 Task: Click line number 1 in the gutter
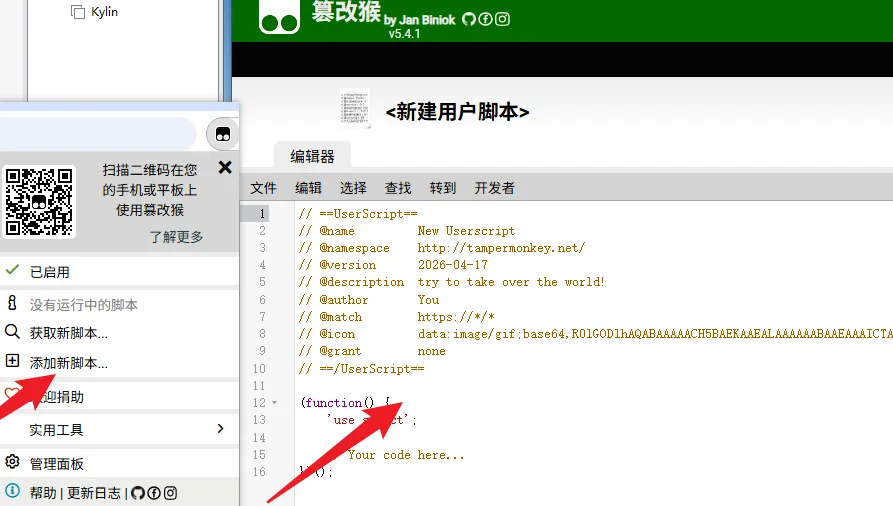pyautogui.click(x=262, y=214)
